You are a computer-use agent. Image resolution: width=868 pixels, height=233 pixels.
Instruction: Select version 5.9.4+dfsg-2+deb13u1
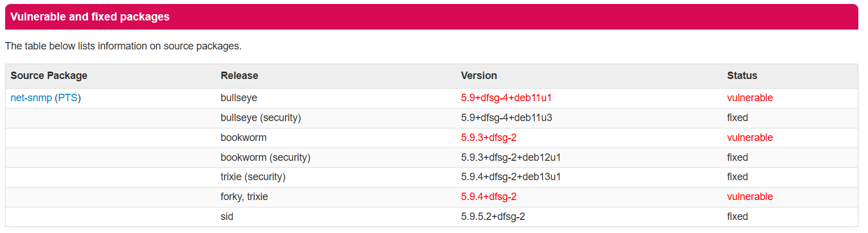pos(511,177)
